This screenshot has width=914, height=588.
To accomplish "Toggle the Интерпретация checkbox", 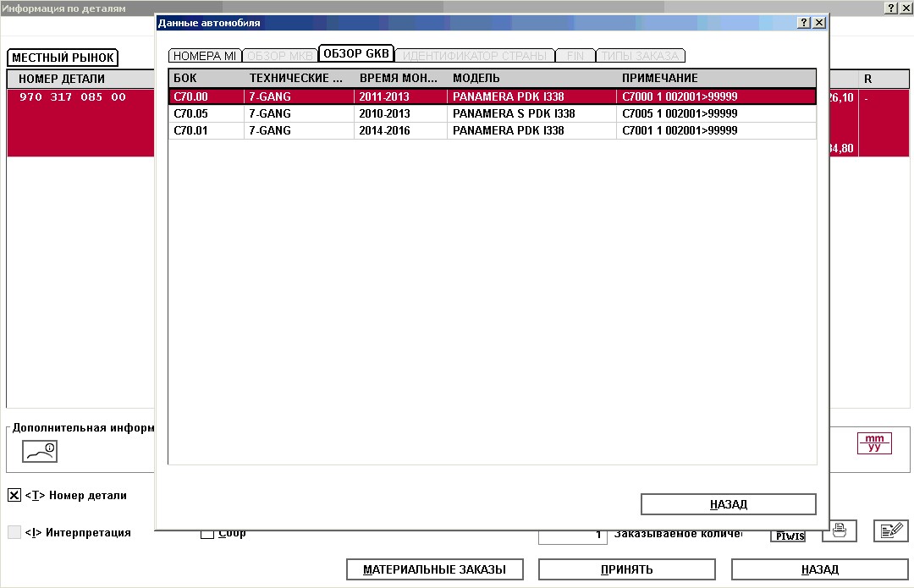I will point(14,532).
